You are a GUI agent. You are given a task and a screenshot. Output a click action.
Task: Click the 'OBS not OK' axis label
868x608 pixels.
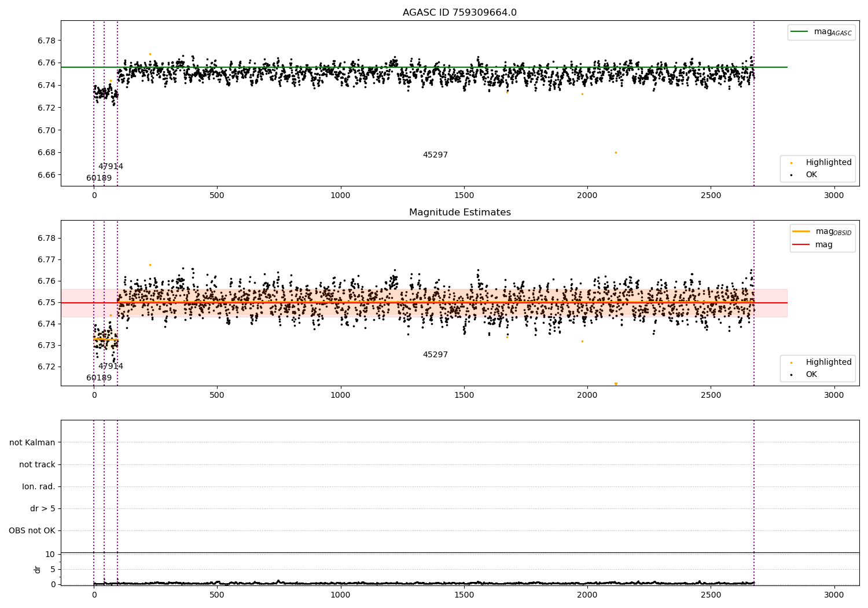point(32,530)
